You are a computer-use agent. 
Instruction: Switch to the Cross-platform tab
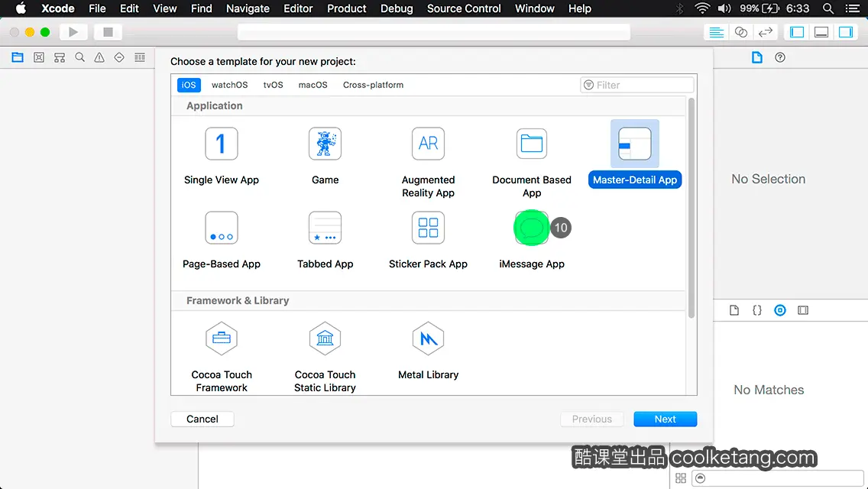point(373,85)
